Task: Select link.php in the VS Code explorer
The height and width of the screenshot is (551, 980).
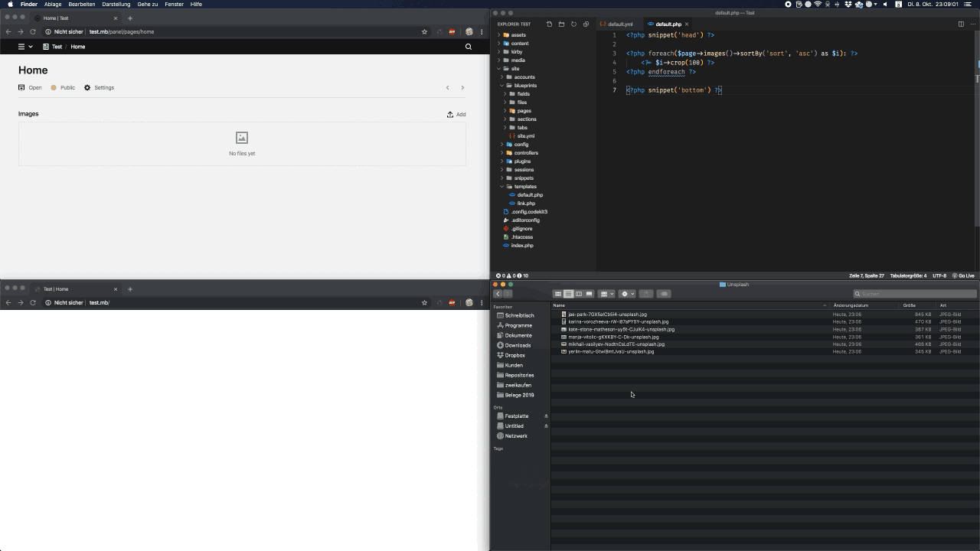Action: click(x=526, y=204)
